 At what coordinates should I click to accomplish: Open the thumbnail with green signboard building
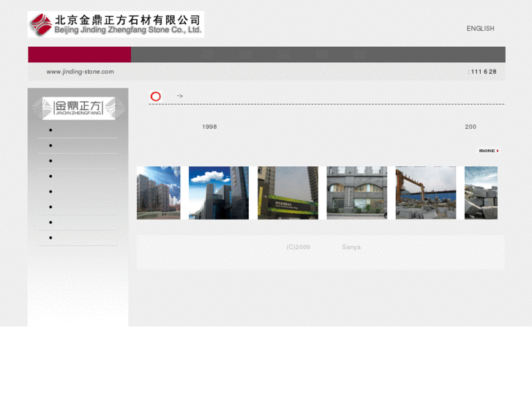tap(288, 193)
